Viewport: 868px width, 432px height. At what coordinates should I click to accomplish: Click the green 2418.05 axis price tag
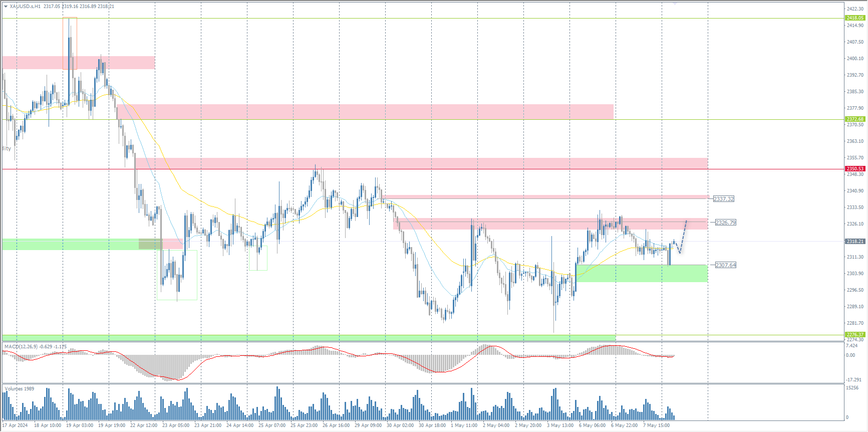[855, 18]
